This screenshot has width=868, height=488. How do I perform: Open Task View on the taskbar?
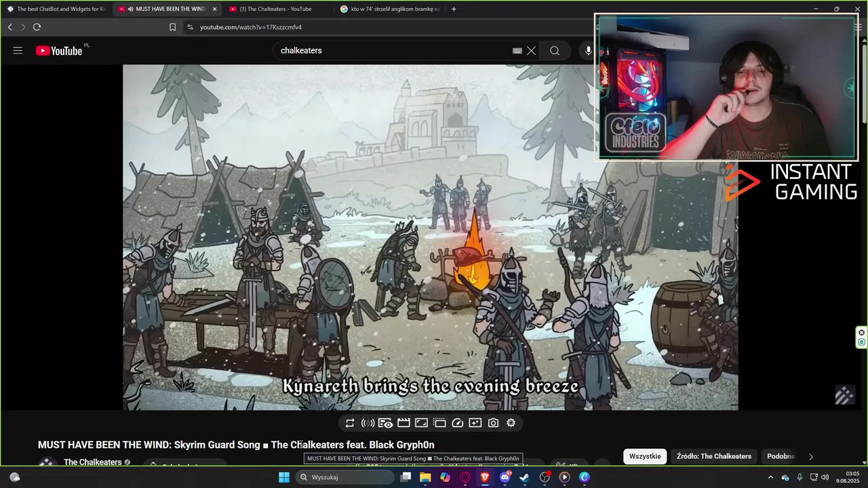[406, 477]
